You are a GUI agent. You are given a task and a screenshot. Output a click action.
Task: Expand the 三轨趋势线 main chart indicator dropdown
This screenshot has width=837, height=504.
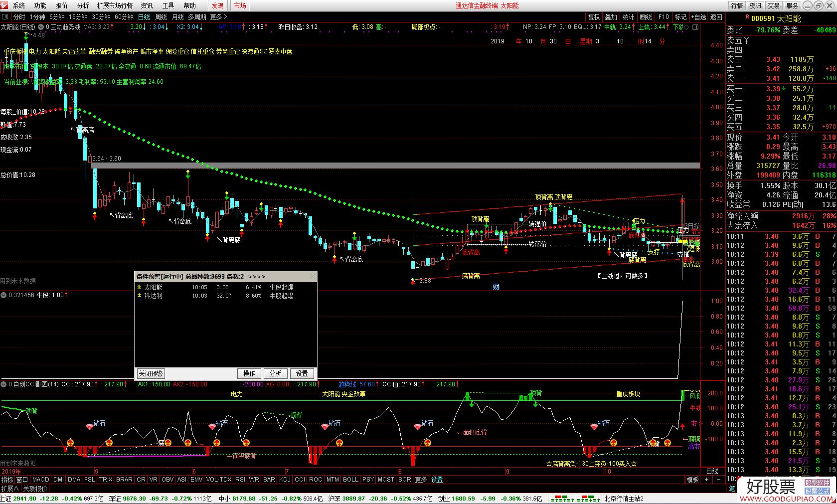pyautogui.click(x=41, y=27)
